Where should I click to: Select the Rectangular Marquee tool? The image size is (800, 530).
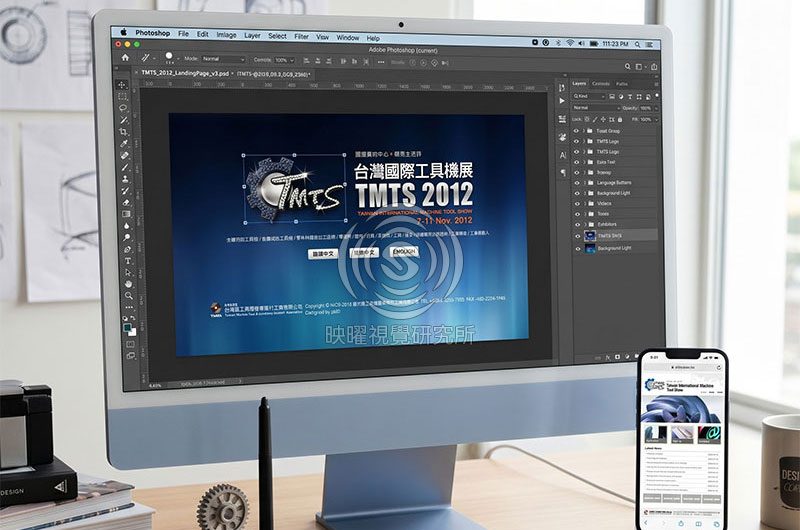[122, 96]
